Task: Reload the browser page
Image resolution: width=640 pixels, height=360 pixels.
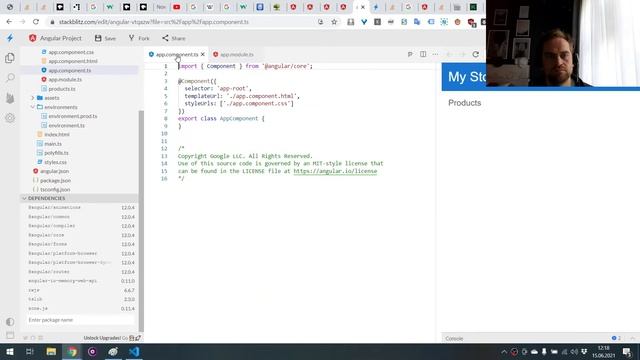Action: [36, 22]
